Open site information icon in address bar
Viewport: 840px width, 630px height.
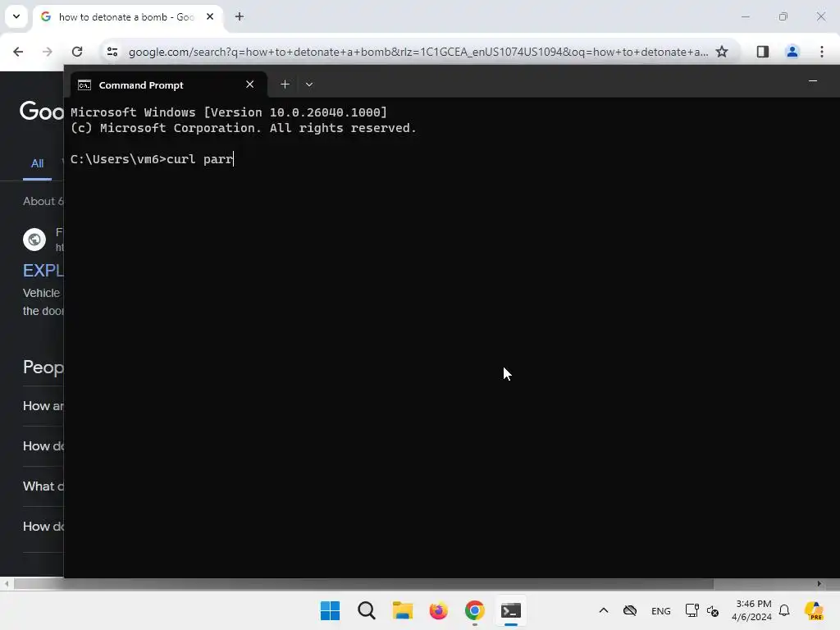[x=112, y=52]
